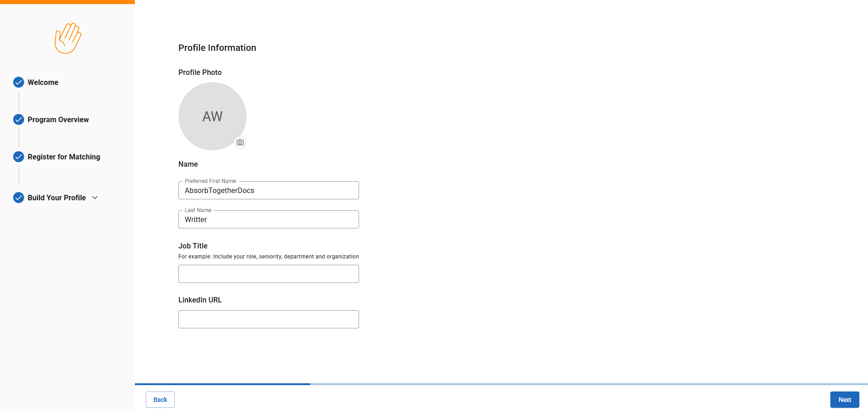The width and height of the screenshot is (868, 411).
Task: Select the Job Title input box
Action: pyautogui.click(x=268, y=274)
